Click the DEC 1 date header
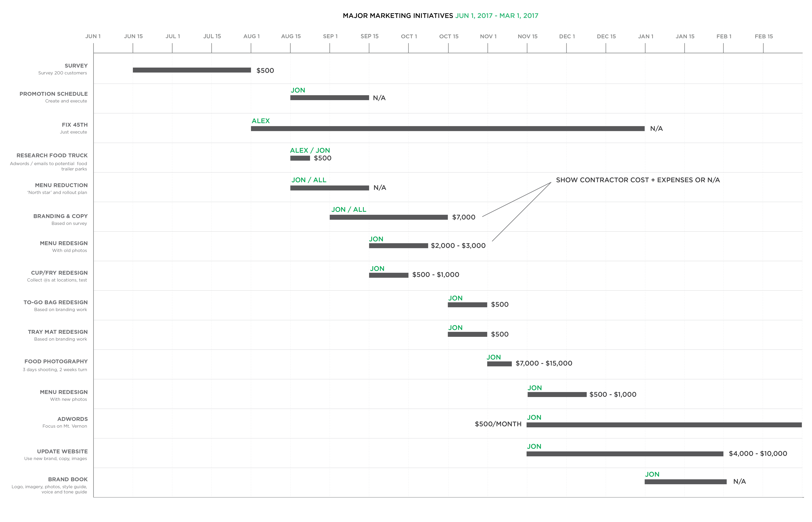 click(x=567, y=36)
